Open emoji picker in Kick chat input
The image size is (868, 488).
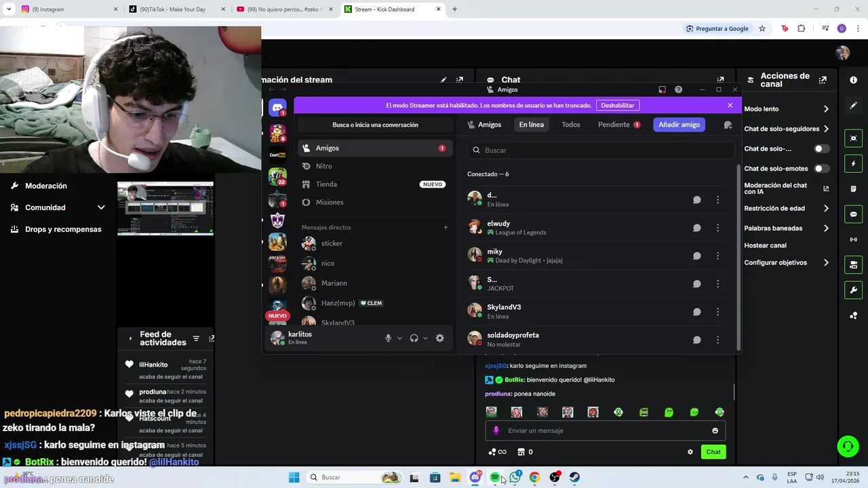tap(715, 430)
